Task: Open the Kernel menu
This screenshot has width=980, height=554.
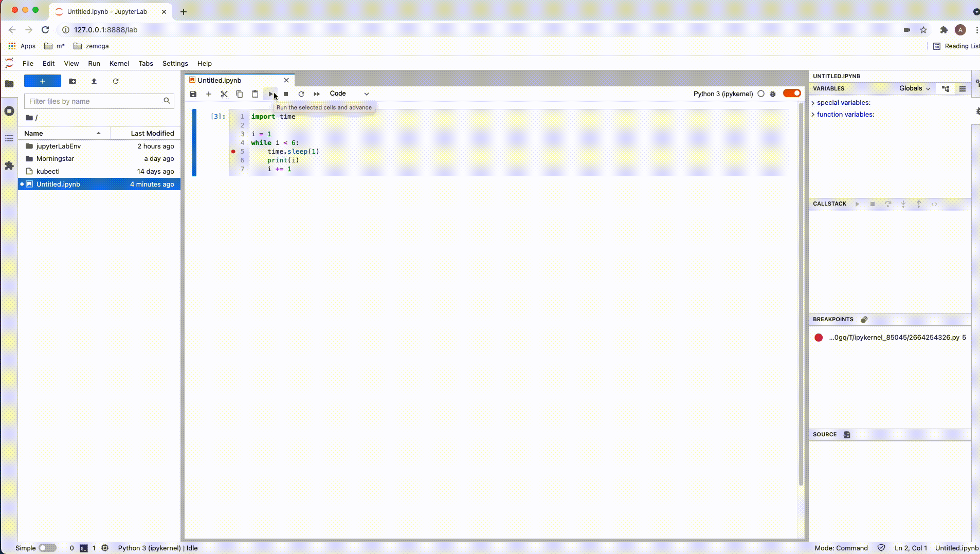Action: (x=119, y=63)
